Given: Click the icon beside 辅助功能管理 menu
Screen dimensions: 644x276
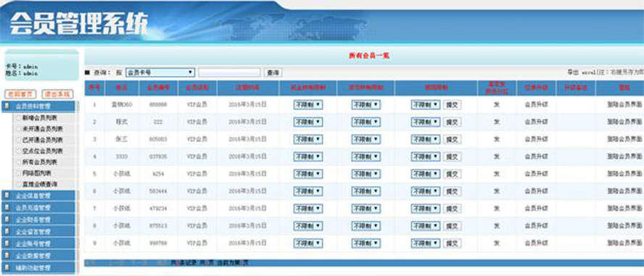Looking at the screenshot, I should 7,268.
